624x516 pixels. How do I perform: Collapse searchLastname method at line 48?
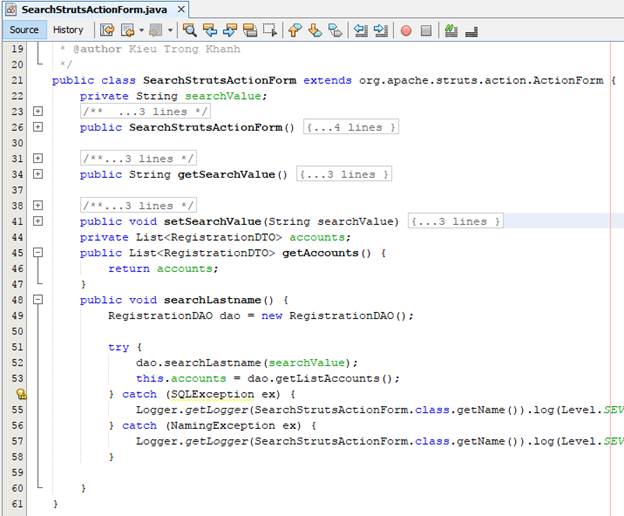coord(38,300)
